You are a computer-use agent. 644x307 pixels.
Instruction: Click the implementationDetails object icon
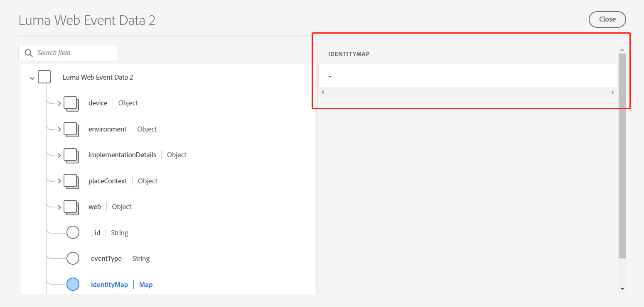(71, 156)
